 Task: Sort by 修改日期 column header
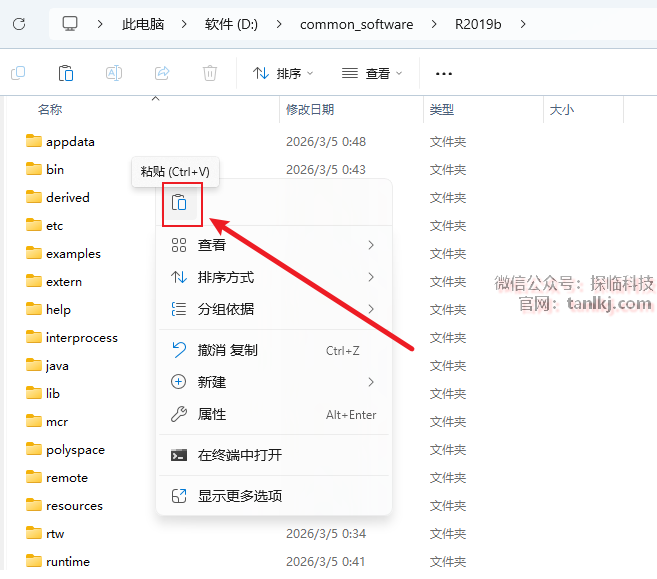(x=310, y=110)
